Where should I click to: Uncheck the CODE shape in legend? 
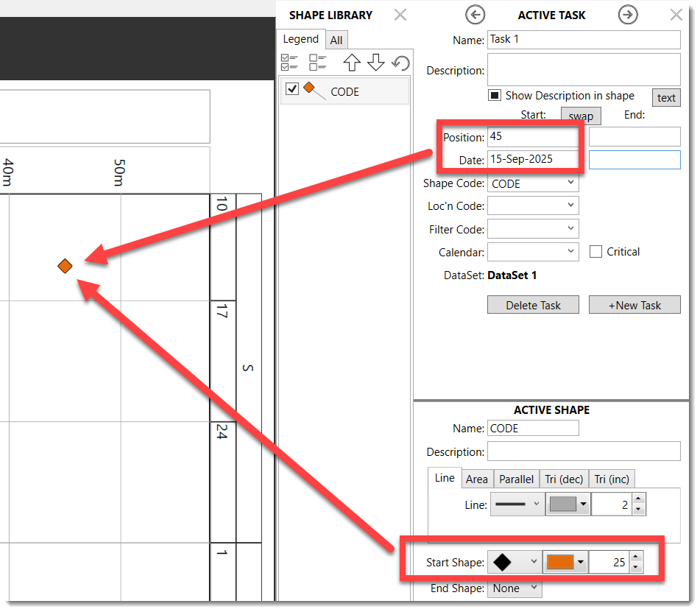[x=292, y=89]
